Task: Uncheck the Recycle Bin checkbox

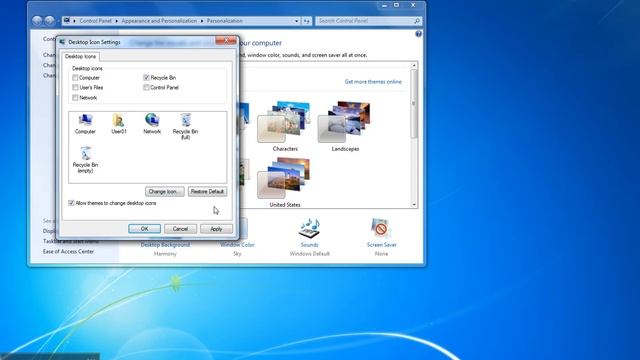Action: tap(146, 78)
